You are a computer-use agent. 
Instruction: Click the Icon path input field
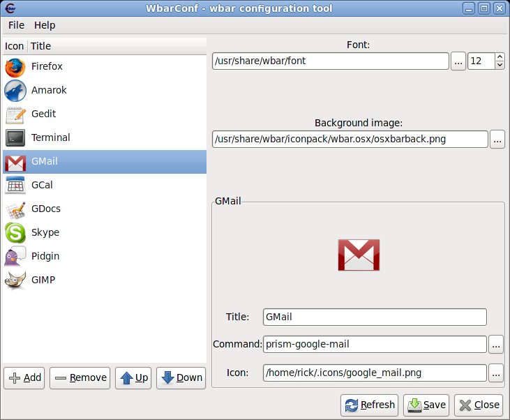(x=375, y=373)
